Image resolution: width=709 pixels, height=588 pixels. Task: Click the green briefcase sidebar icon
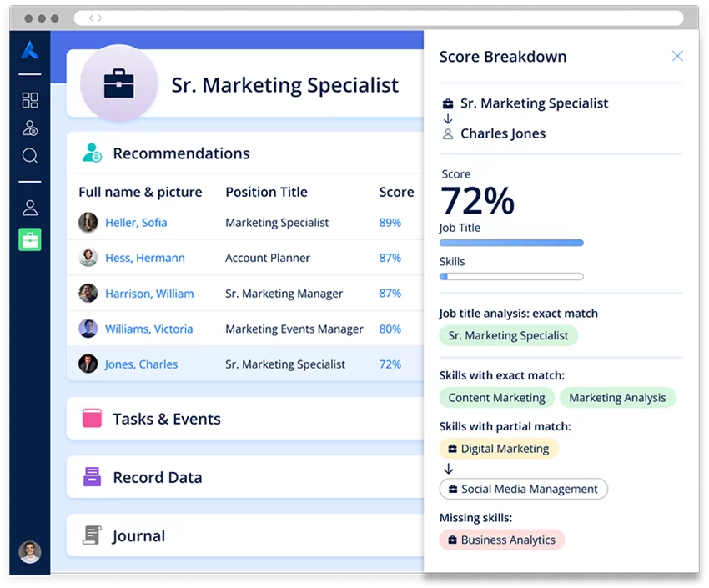tap(30, 239)
